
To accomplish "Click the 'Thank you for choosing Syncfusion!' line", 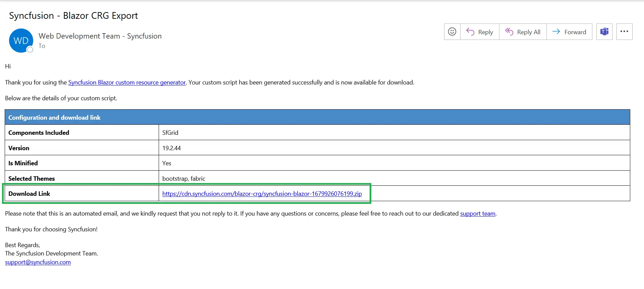I will tap(51, 229).
